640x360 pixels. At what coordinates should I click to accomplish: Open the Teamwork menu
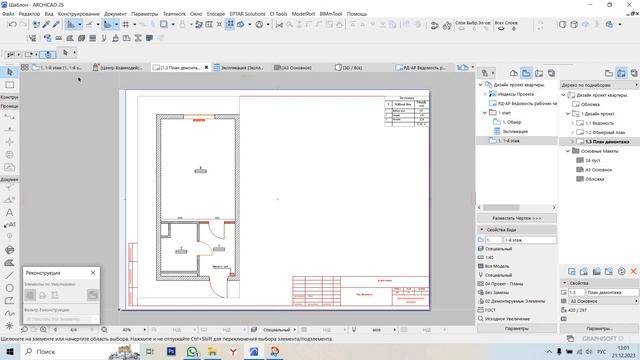tap(174, 14)
